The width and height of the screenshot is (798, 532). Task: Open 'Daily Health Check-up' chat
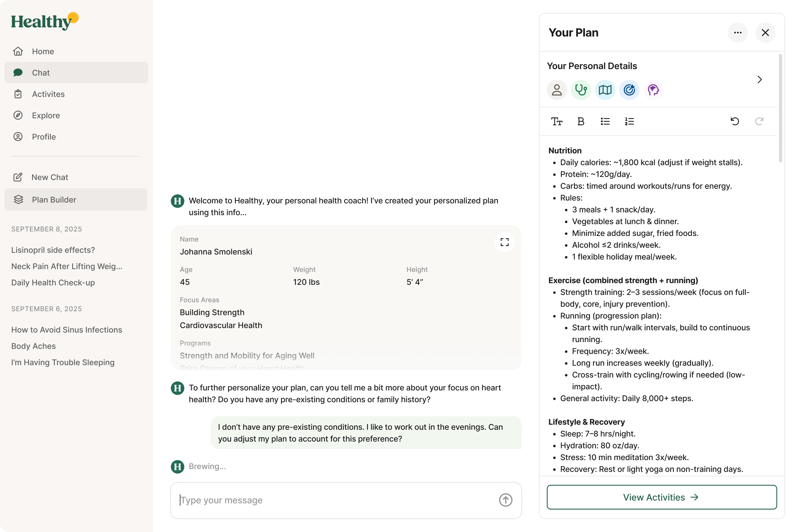coord(53,283)
